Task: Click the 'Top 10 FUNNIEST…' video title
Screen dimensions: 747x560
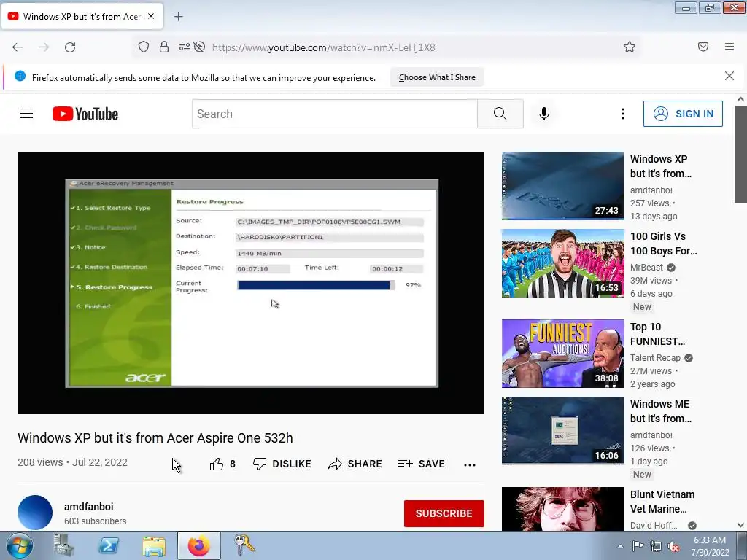Action: click(657, 334)
